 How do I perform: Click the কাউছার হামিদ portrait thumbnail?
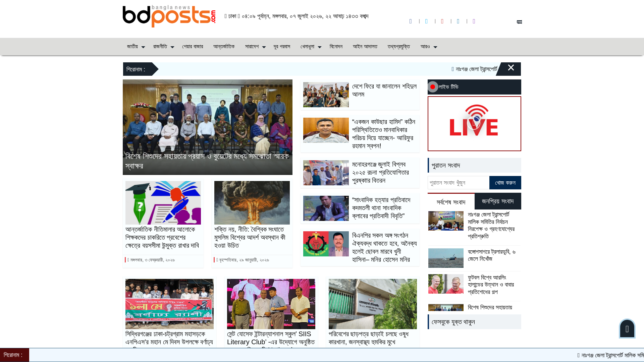[326, 130]
